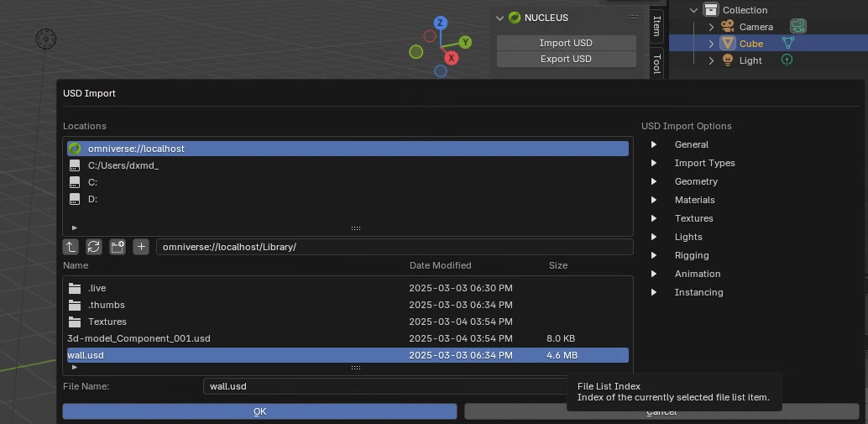Collapse the NUCLEUS panel

click(500, 18)
